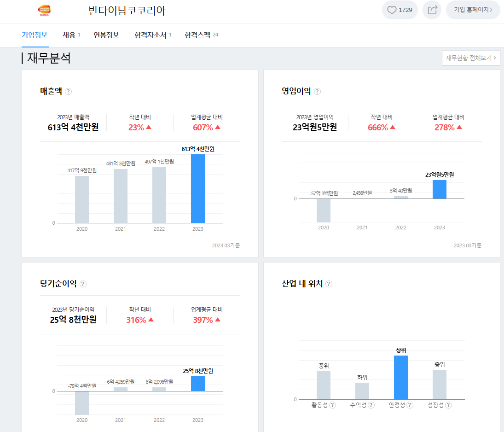The height and width of the screenshot is (432, 504).
Task: Click the 재무분석 section heading
Action: click(48, 58)
